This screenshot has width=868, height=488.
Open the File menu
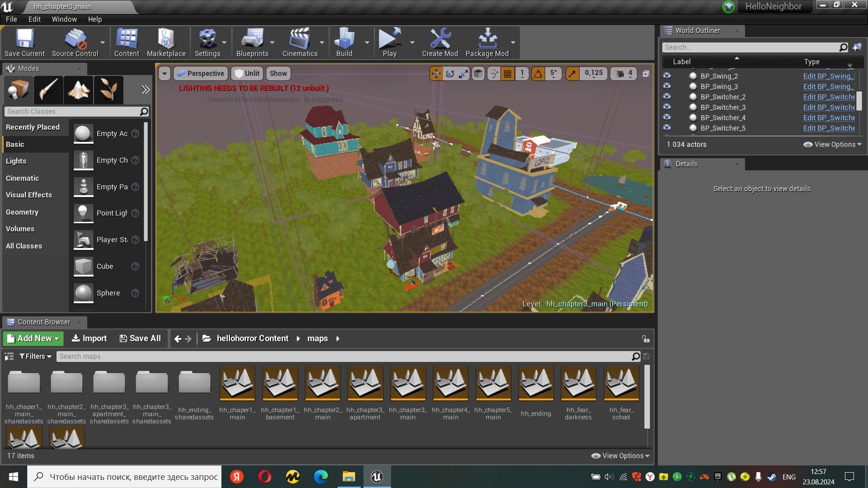coord(11,19)
